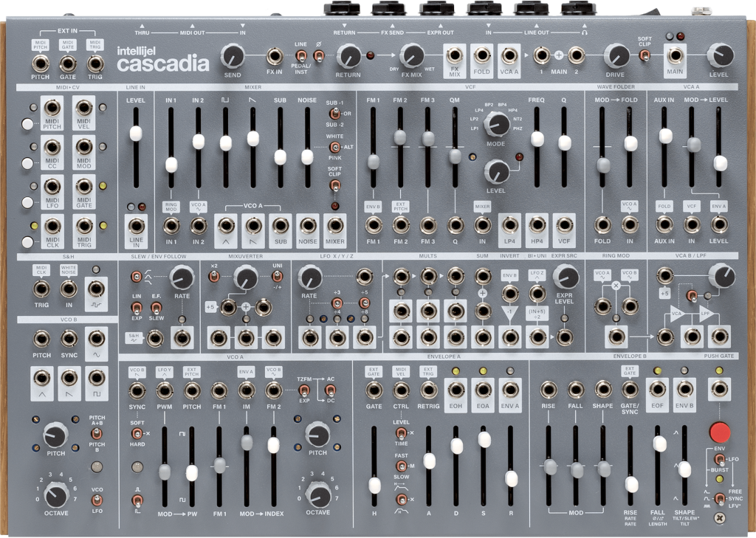Toggle the SUB -1 / OR / SUB -2 switch
This screenshot has width=756, height=538.
click(334, 114)
